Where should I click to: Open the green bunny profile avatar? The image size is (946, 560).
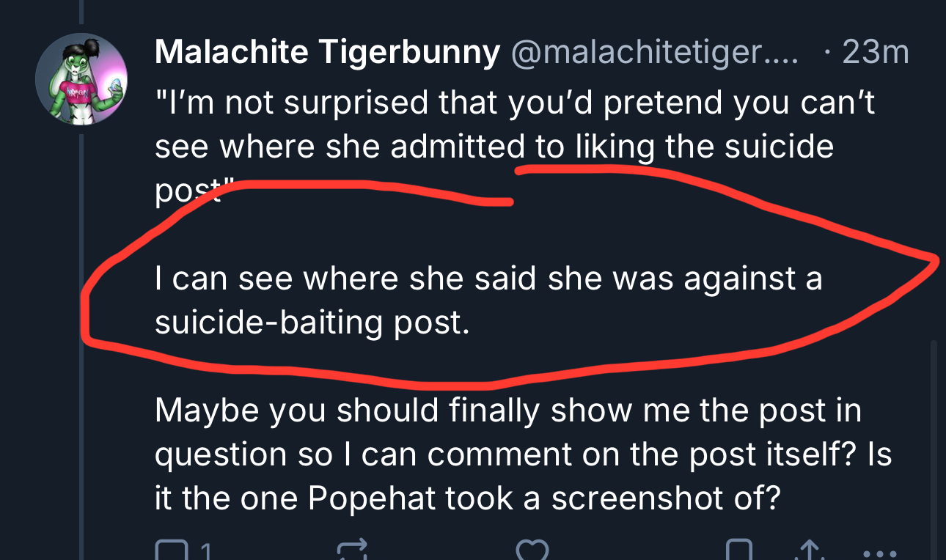pyautogui.click(x=81, y=78)
